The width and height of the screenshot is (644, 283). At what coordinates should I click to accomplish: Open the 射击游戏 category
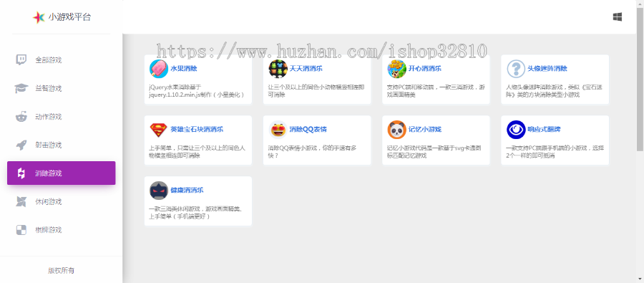point(62,145)
